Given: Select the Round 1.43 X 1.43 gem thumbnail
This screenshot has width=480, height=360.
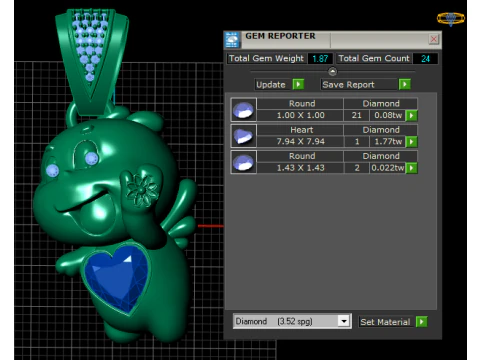Looking at the screenshot, I should click(244, 162).
